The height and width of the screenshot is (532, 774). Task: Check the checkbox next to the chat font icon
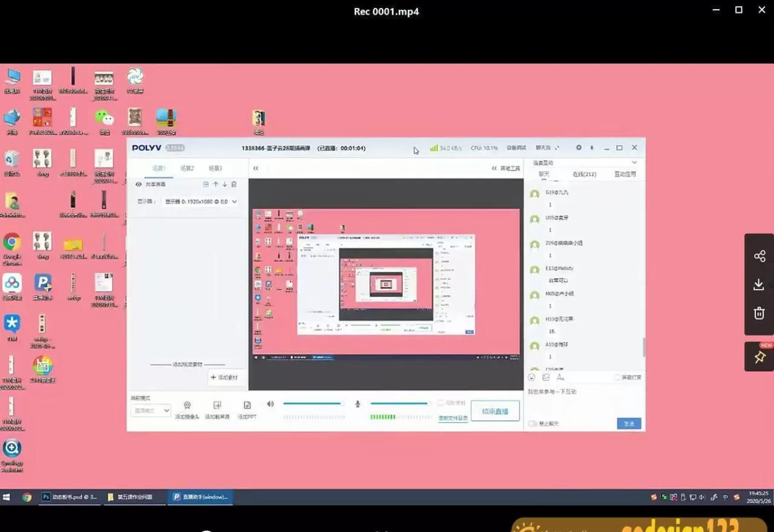(617, 377)
